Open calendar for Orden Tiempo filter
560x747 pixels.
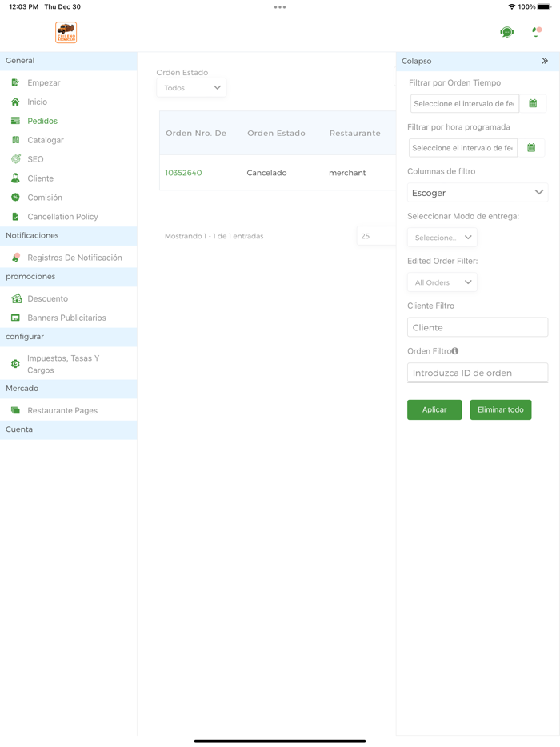point(533,103)
